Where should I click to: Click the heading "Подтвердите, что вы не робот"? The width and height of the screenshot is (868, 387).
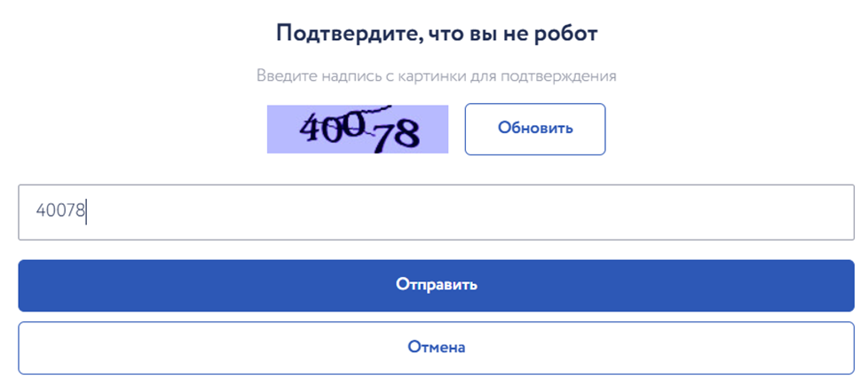[x=436, y=35]
